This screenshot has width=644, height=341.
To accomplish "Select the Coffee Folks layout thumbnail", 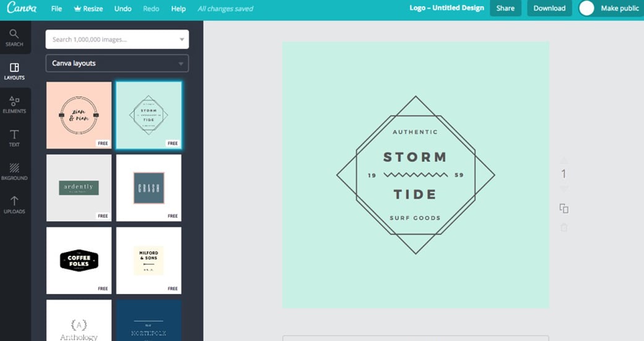I will pyautogui.click(x=79, y=261).
